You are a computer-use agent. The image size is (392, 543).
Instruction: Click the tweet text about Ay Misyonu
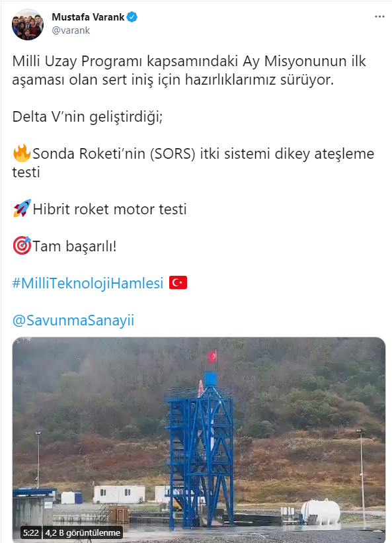(x=189, y=70)
